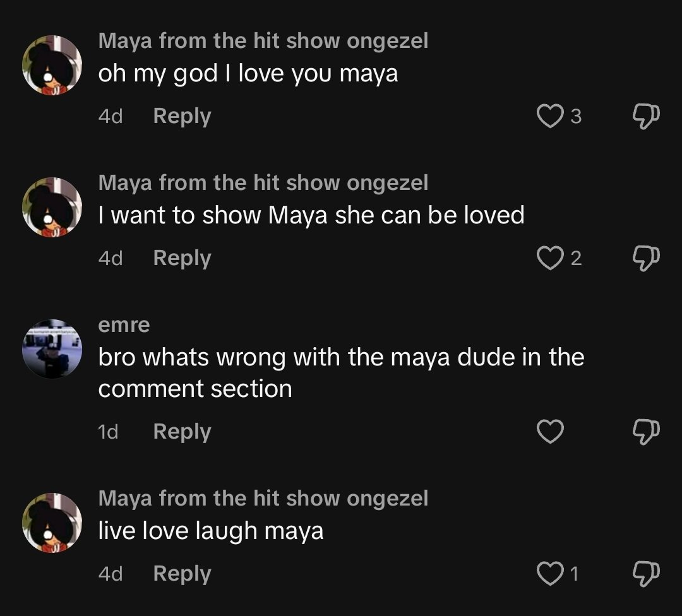Open username above "live love laugh maya"
This screenshot has width=682, height=616.
coord(263,499)
